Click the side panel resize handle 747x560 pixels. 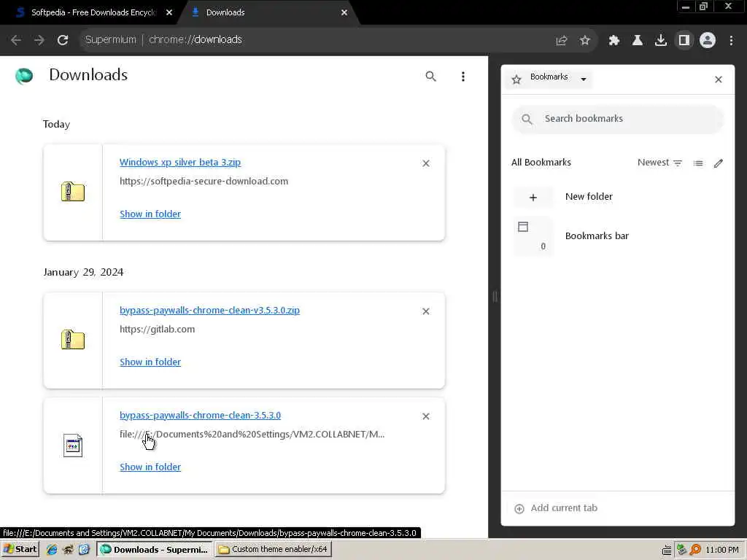click(x=495, y=297)
